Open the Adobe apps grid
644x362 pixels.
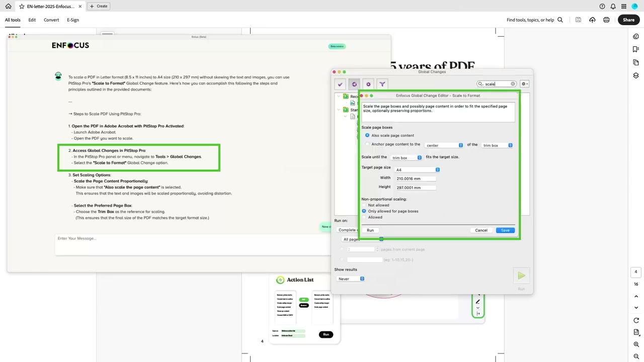pyautogui.click(x=624, y=7)
